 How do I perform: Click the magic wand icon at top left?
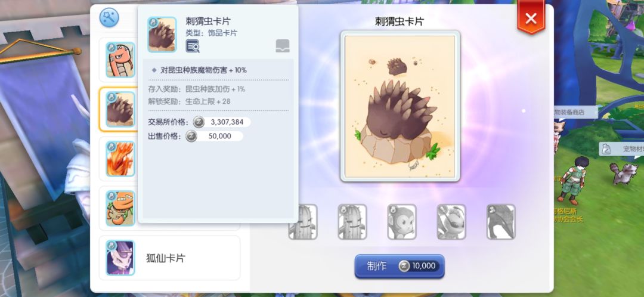109,18
